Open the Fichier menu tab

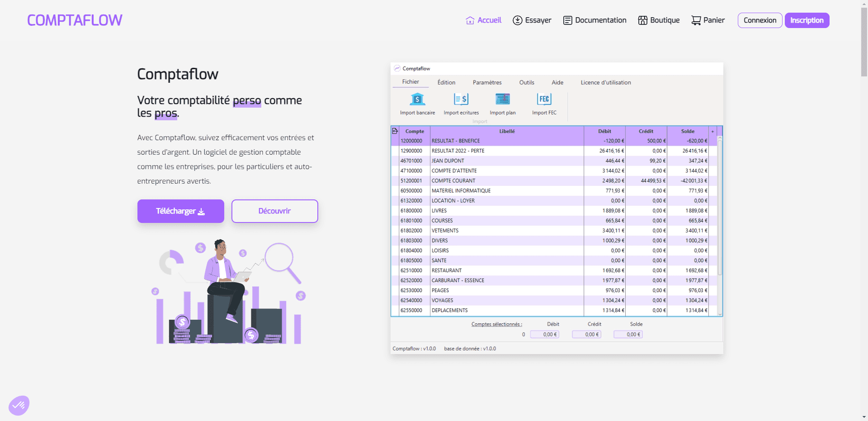(x=410, y=82)
